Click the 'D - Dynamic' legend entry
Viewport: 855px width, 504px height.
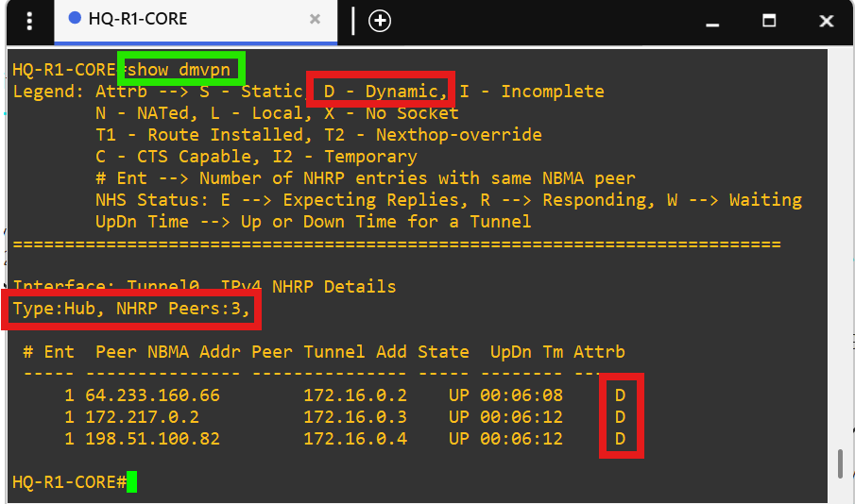pyautogui.click(x=382, y=92)
